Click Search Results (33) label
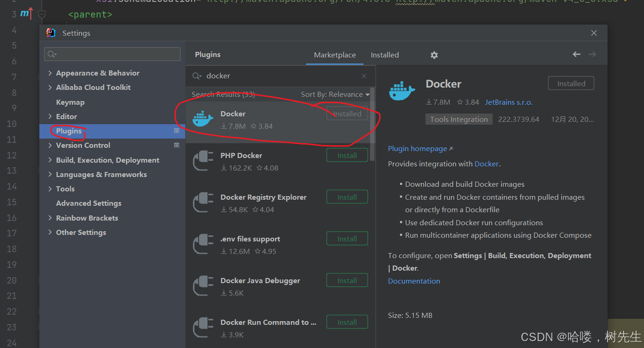 223,95
